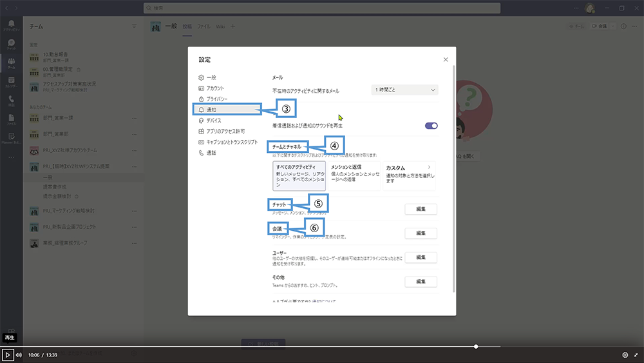Open channel more options ellipsis at top right
This screenshot has height=363, width=644.
click(634, 26)
